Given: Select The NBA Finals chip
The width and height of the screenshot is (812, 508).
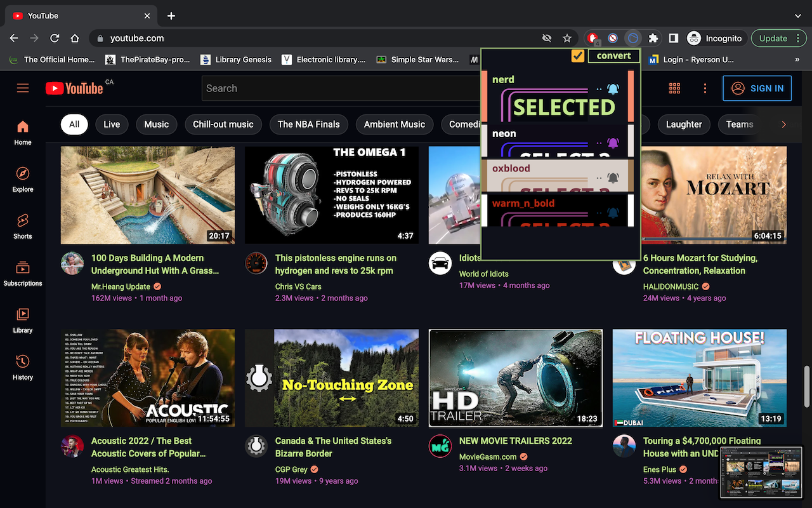Looking at the screenshot, I should tap(309, 124).
